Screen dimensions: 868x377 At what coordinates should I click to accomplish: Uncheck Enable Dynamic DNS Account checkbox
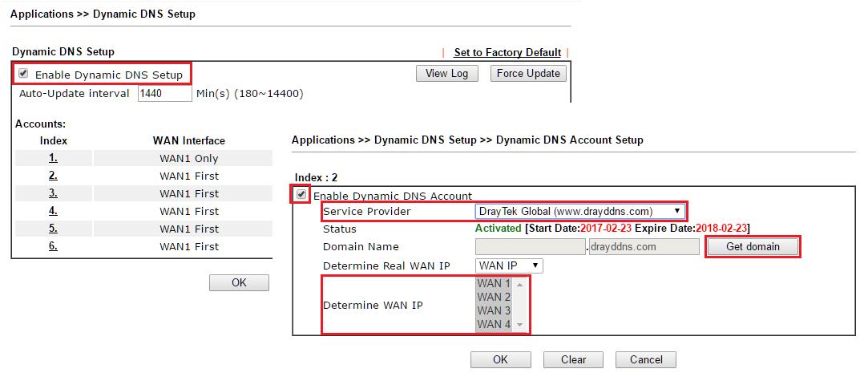coord(301,194)
